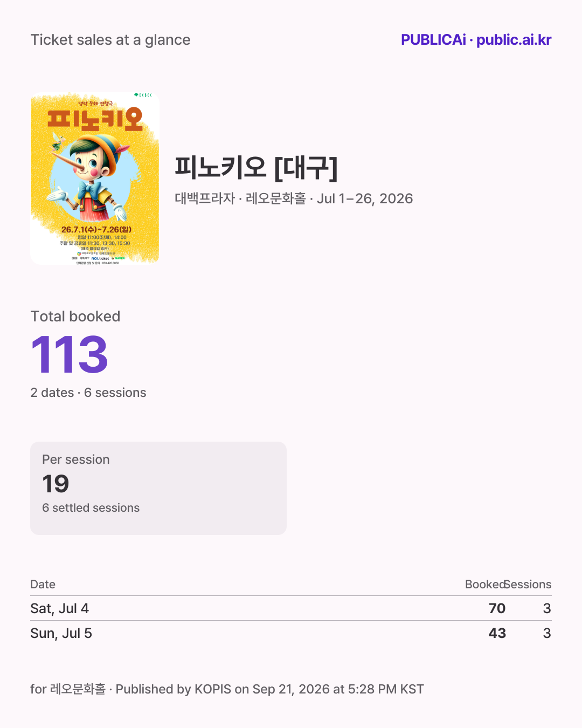The width and height of the screenshot is (582, 728).
Task: Click the PUBLICAi public.ai.kr link
Action: [476, 40]
